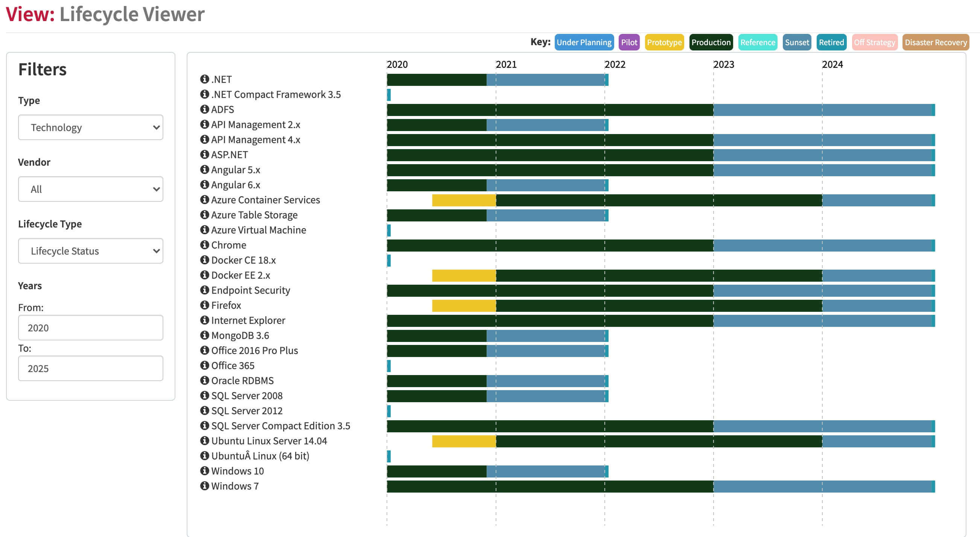Open the Vendor dropdown showing All

[91, 189]
